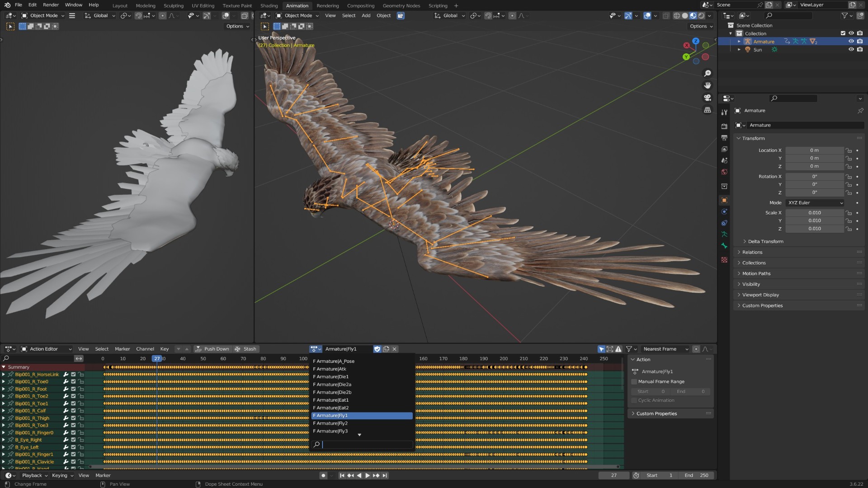Open the Add menu in 3D viewport

pyautogui.click(x=366, y=15)
